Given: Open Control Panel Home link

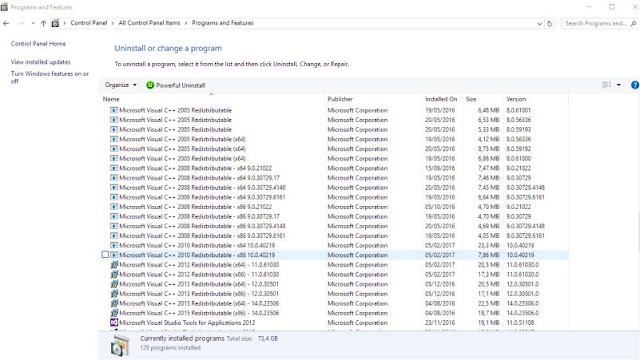Looking at the screenshot, I should pos(38,44).
